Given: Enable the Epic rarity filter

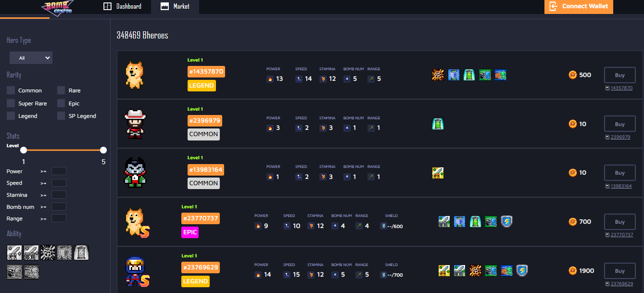Looking at the screenshot, I should [61, 103].
